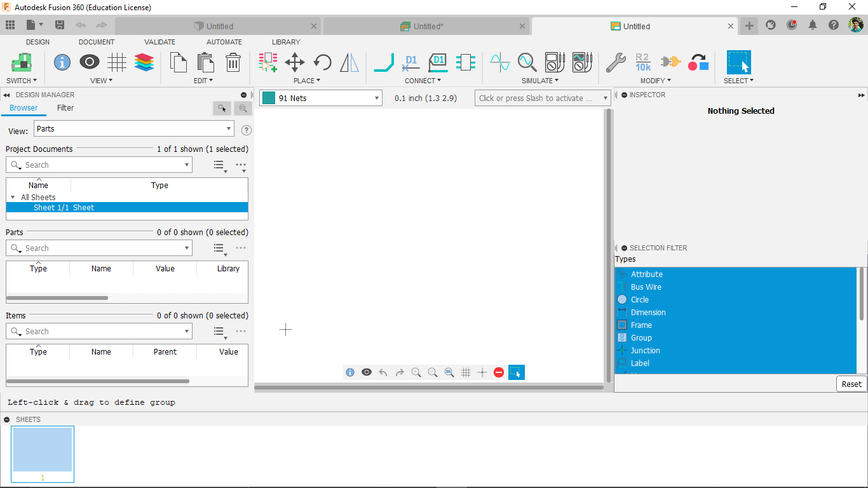Toggle Group type in Selection Filter
Image resolution: width=868 pixels, height=488 pixels.
tap(736, 338)
